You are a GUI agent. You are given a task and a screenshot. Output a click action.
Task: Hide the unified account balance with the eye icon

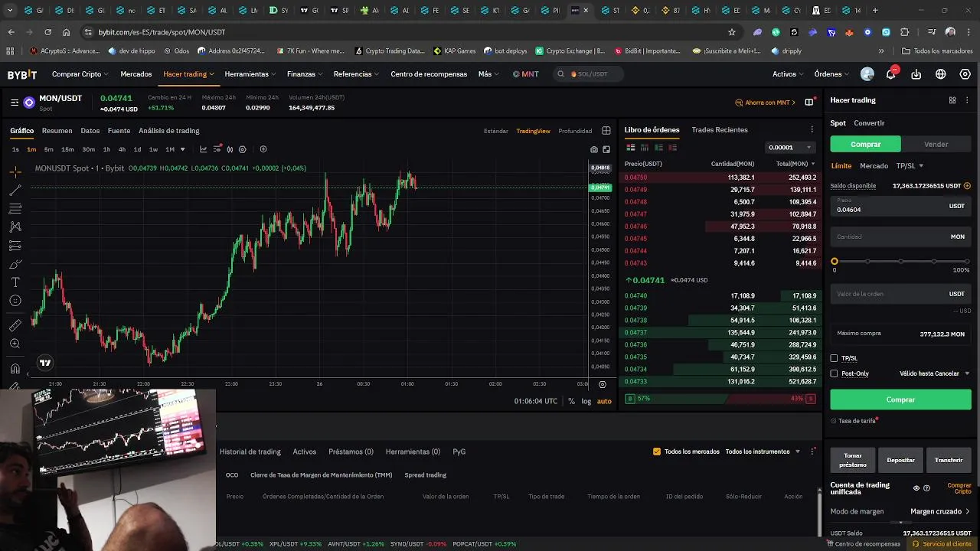916,488
